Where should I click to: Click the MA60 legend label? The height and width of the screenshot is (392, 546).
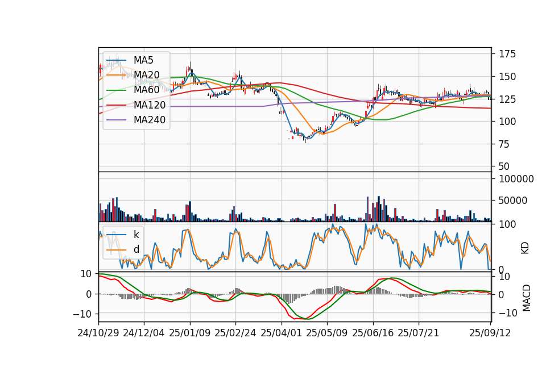[147, 90]
